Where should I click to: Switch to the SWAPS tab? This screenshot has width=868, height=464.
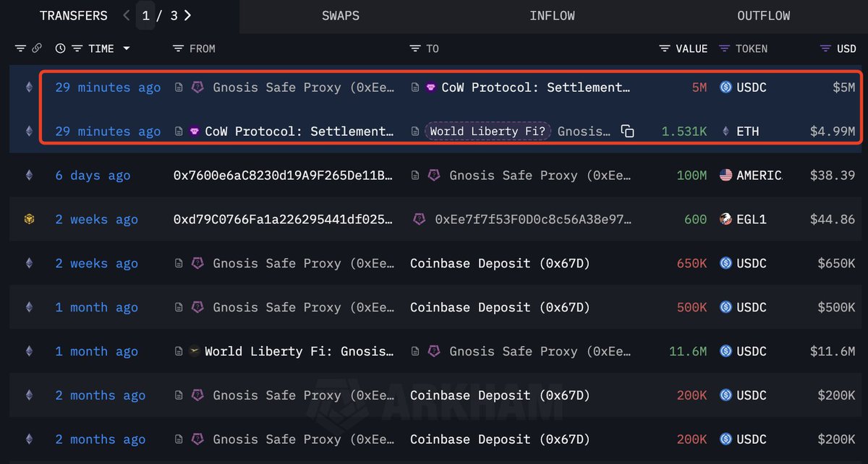click(x=341, y=15)
